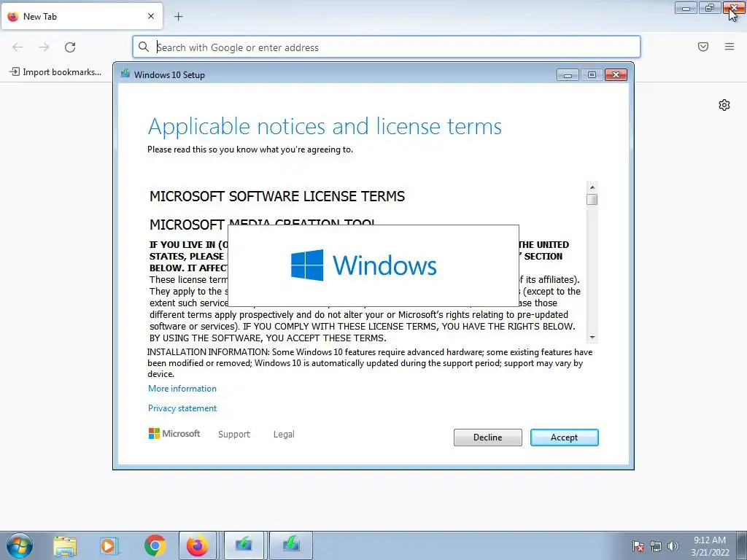Viewport: 747px width, 560px height.
Task: Click the MICROSOFT SOFTWARE LICENSE TERMS heading
Action: pyautogui.click(x=277, y=196)
